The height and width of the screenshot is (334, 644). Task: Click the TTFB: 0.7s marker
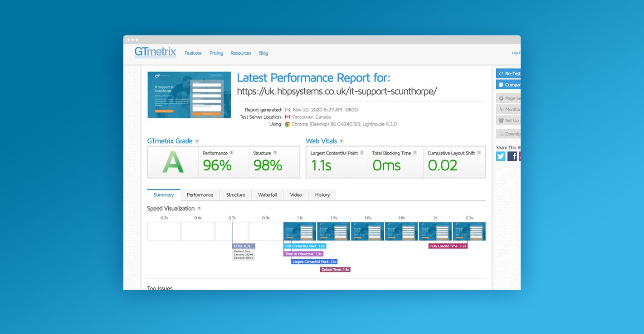[x=244, y=246]
